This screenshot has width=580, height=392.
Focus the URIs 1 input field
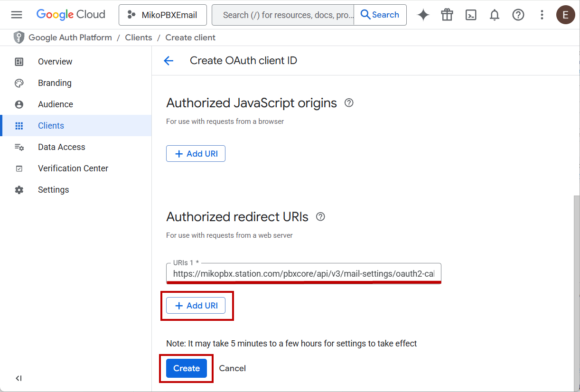click(x=303, y=274)
